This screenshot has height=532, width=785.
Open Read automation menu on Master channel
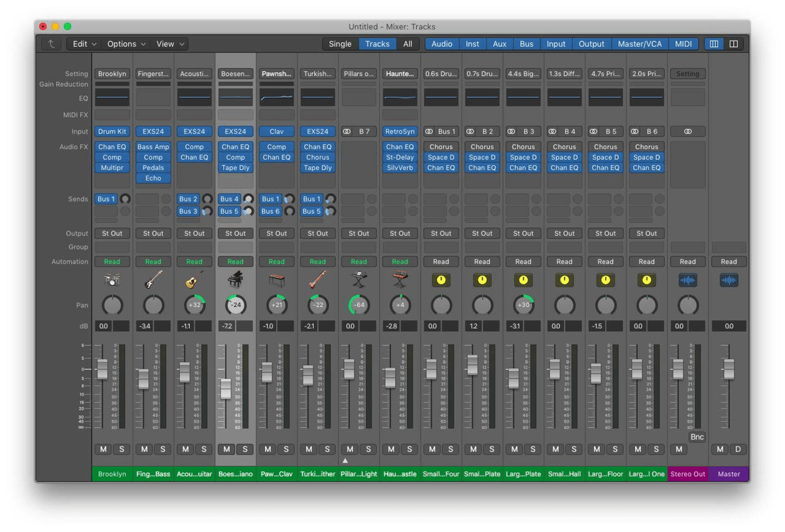729,261
